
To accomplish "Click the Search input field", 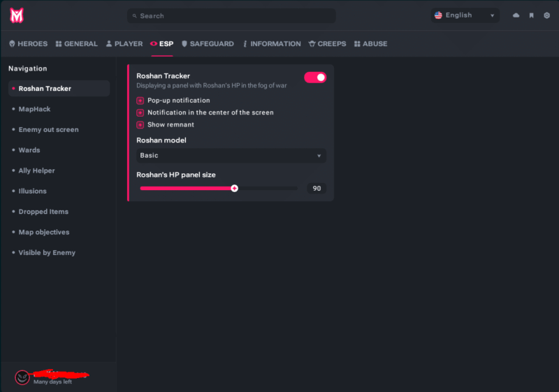I will point(231,16).
